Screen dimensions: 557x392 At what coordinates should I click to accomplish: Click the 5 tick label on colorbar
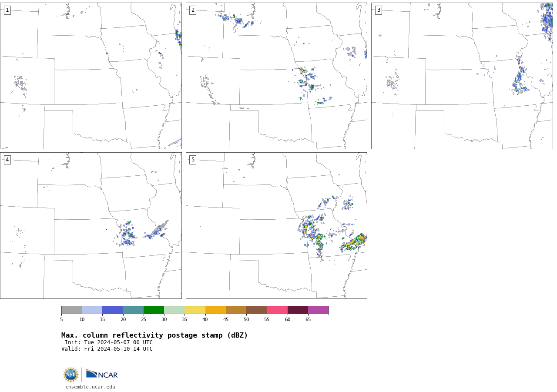pyautogui.click(x=61, y=320)
